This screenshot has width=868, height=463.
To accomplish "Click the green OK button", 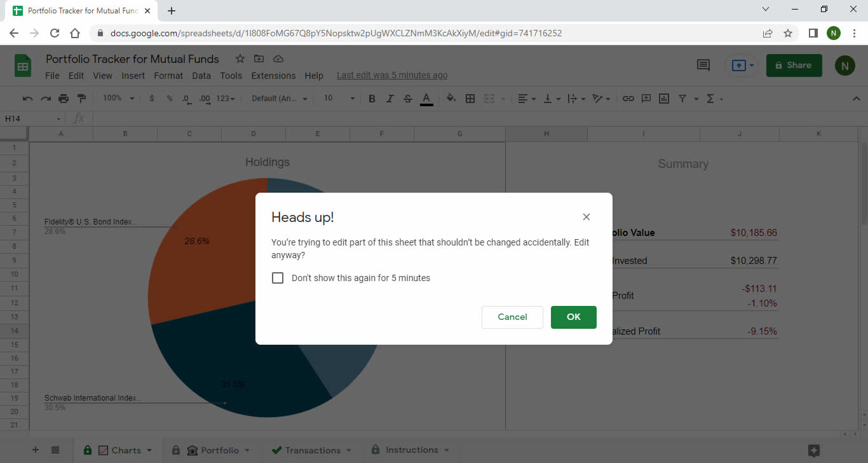I will coord(573,317).
